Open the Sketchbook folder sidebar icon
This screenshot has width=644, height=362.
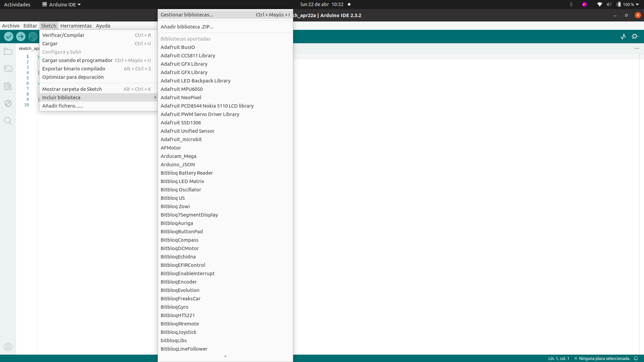[x=8, y=52]
